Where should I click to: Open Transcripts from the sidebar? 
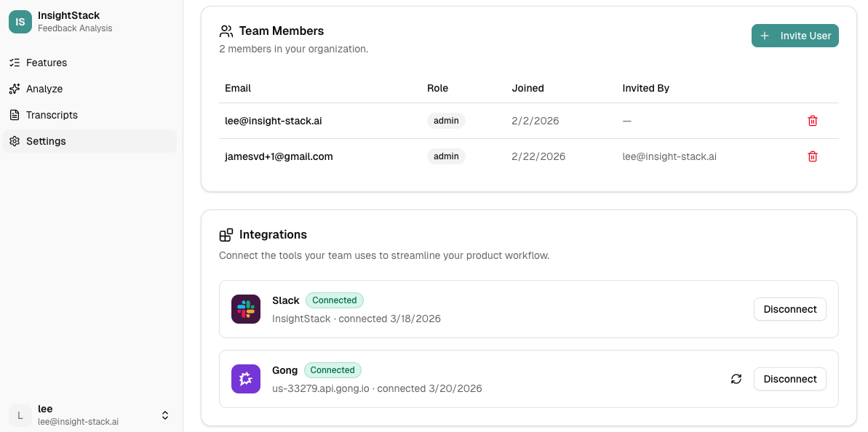(x=52, y=115)
